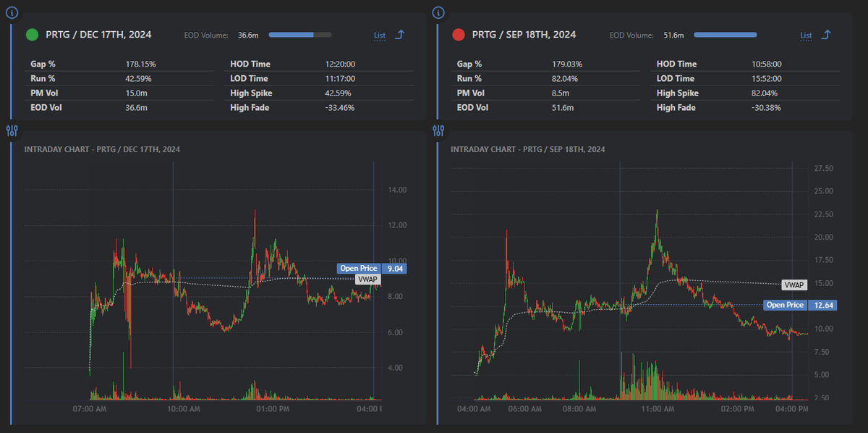Click Intraday Chart Sep 18th heading
This screenshot has width=868, height=433.
528,149
